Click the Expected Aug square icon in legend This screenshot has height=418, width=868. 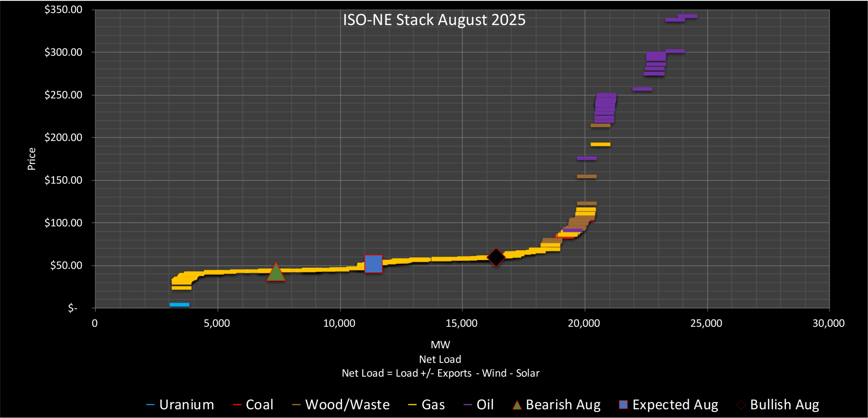pos(623,405)
